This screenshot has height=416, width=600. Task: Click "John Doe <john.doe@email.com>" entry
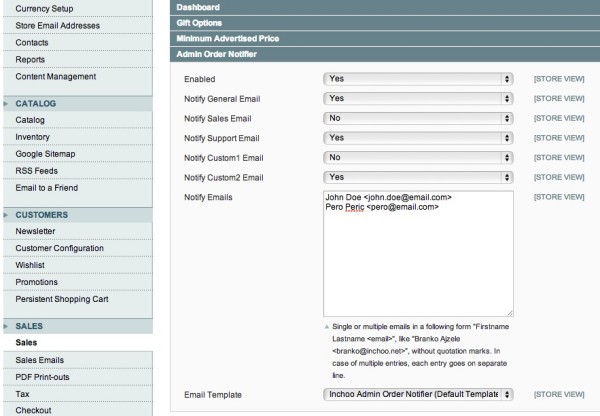click(388, 197)
